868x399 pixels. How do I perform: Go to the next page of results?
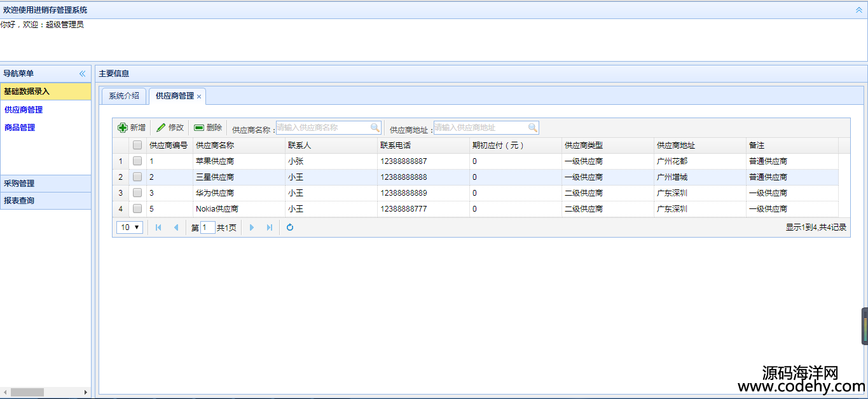pos(252,227)
